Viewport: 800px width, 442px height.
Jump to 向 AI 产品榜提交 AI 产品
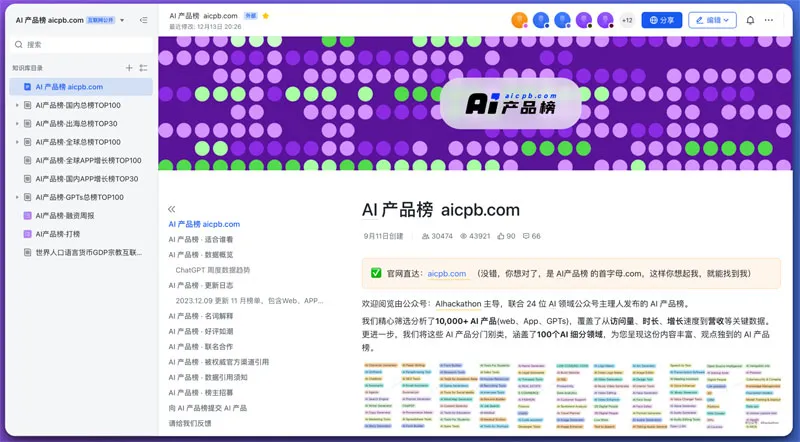pos(208,408)
